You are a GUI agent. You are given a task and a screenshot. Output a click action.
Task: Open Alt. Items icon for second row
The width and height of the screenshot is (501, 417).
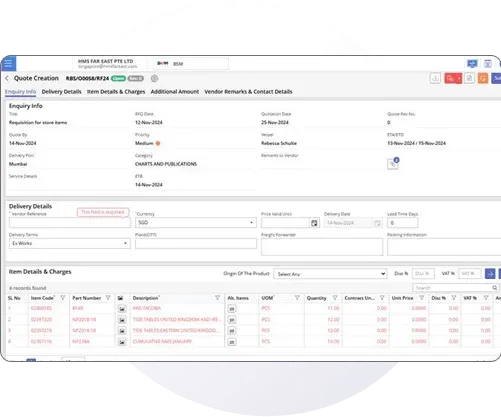tap(232, 320)
